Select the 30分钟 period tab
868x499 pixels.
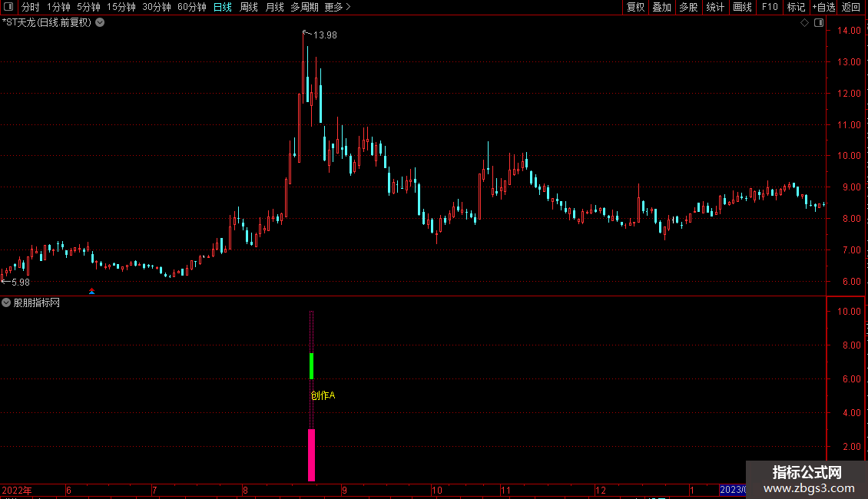click(157, 7)
